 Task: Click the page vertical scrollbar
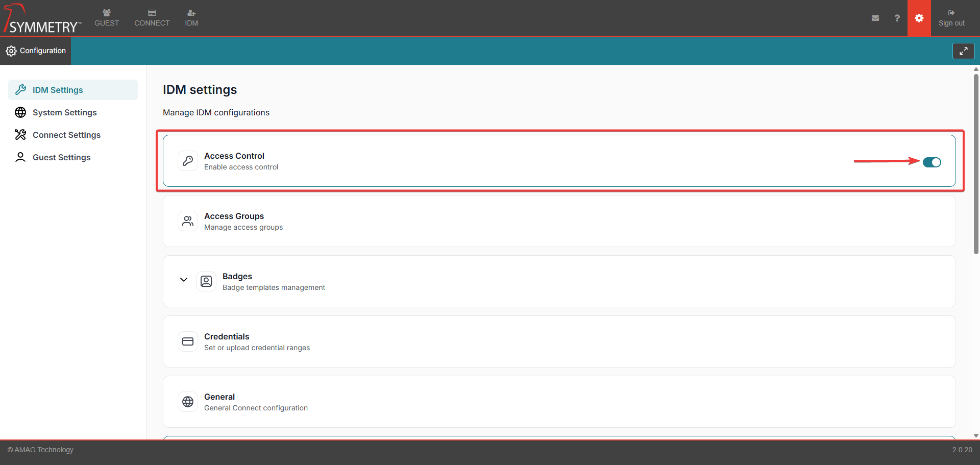tap(976, 163)
